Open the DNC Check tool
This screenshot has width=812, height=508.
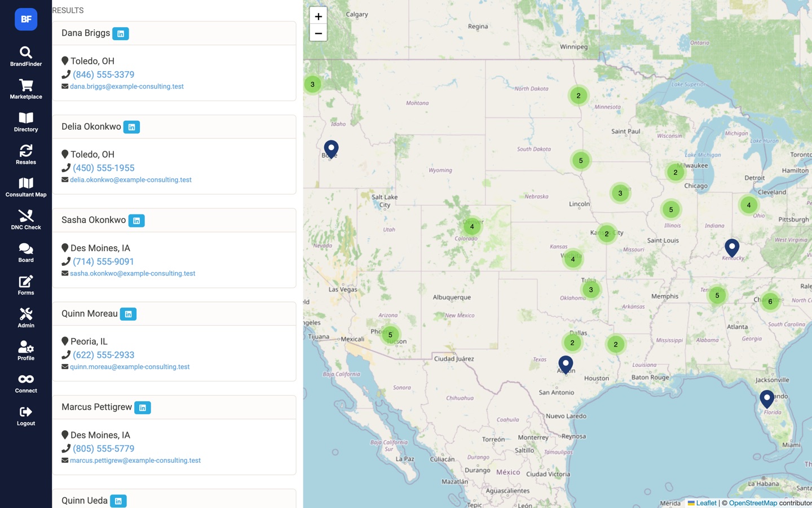pyautogui.click(x=26, y=220)
